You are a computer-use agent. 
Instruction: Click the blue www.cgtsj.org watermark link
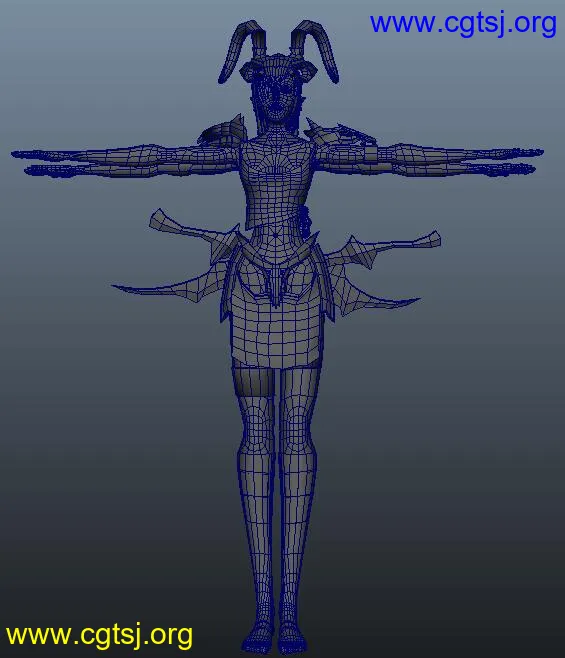[x=463, y=24]
